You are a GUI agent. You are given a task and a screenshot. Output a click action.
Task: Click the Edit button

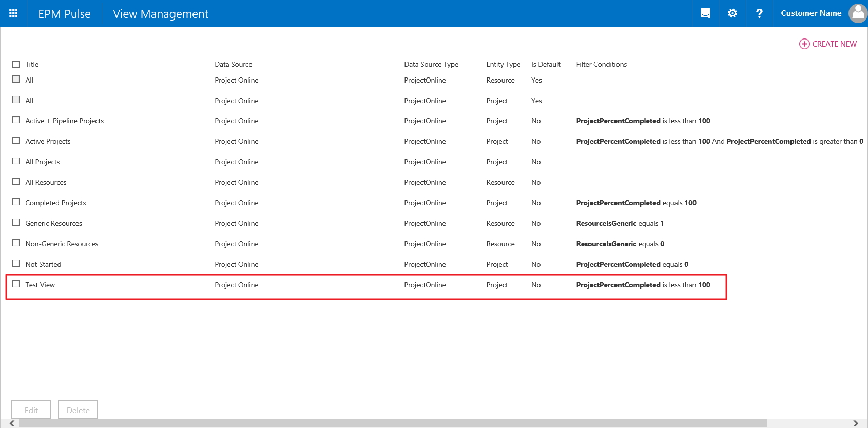coord(31,410)
